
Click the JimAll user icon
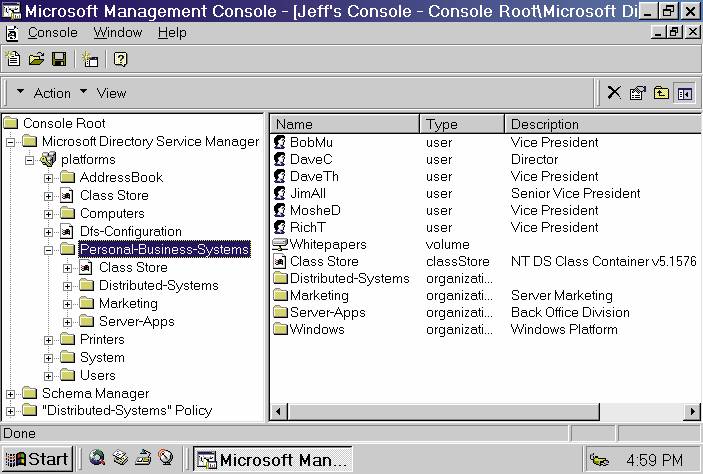coord(280,193)
